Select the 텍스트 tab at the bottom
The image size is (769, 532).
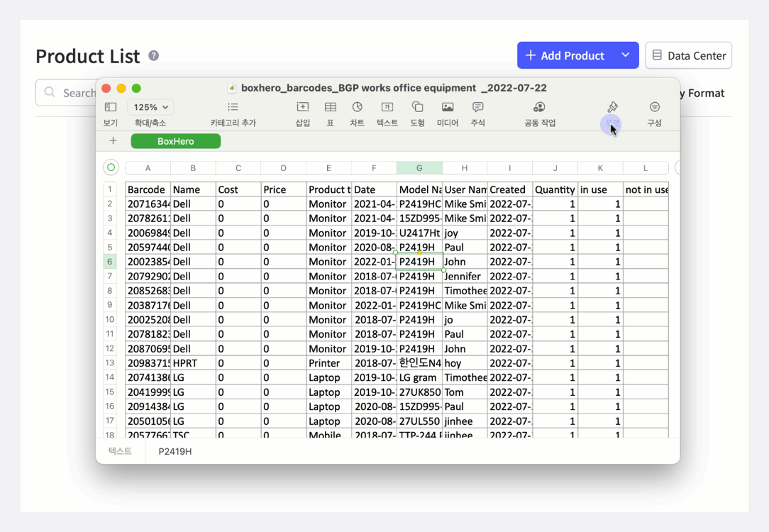click(x=119, y=451)
